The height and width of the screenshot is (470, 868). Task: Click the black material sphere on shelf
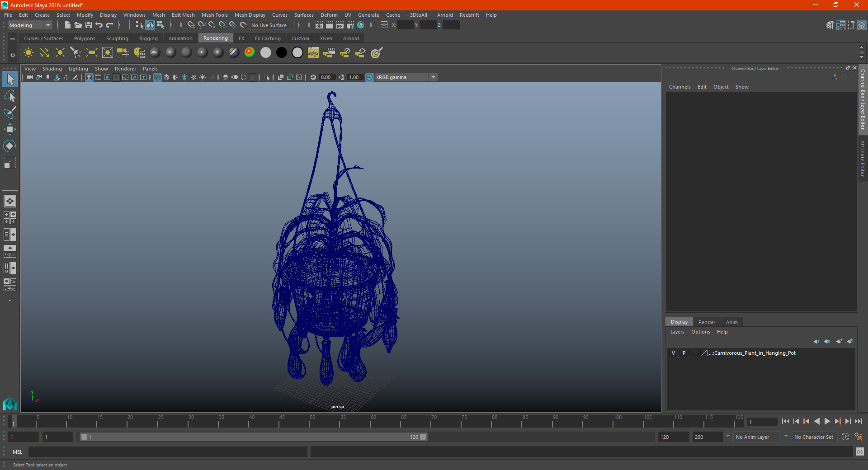point(282,53)
